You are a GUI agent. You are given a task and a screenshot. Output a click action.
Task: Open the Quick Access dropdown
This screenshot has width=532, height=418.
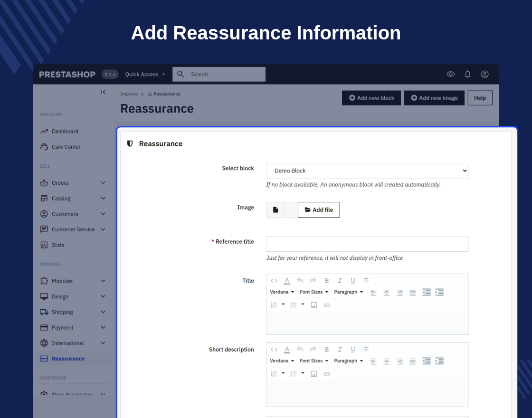[x=145, y=74]
